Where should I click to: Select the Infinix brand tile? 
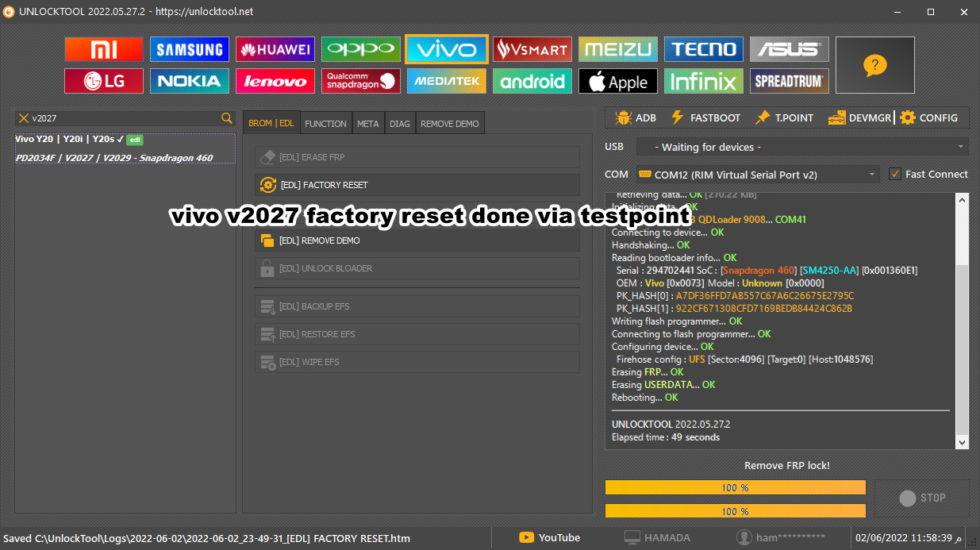(x=704, y=81)
